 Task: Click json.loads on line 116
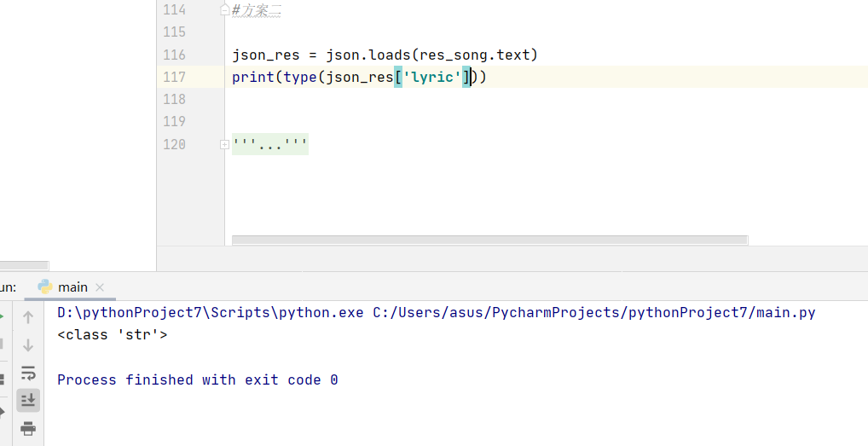[x=367, y=55]
